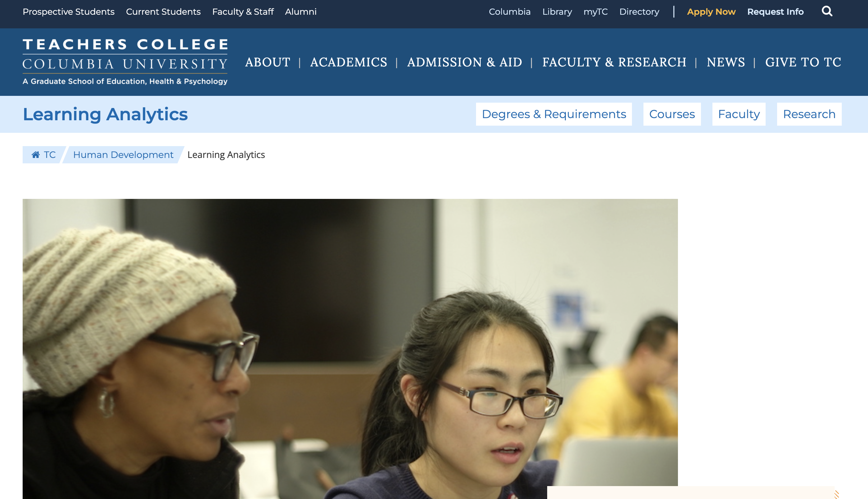Click the Learning Analytics heading
Screen dimensions: 868x499
click(105, 115)
